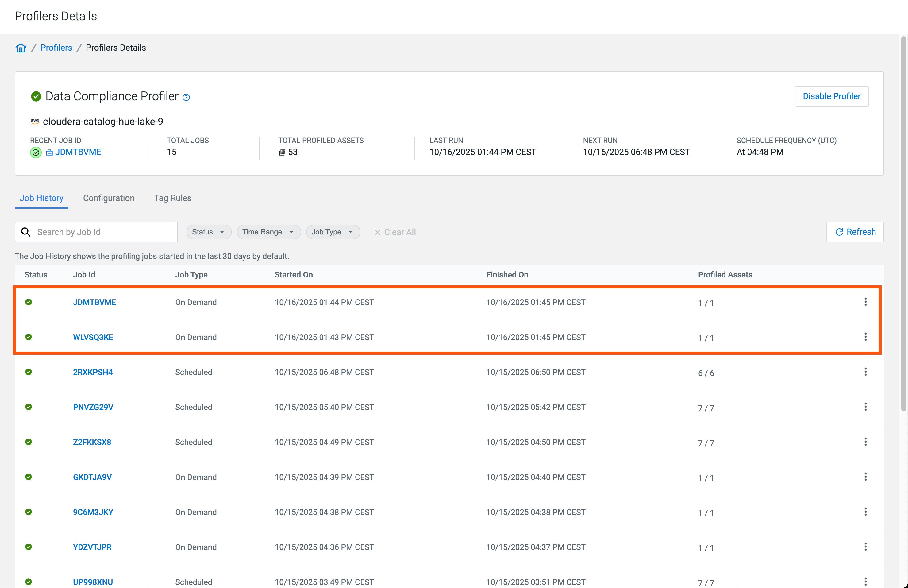The image size is (908, 588).
Task: Switch to the Tag Rules tab
Action: (x=173, y=198)
